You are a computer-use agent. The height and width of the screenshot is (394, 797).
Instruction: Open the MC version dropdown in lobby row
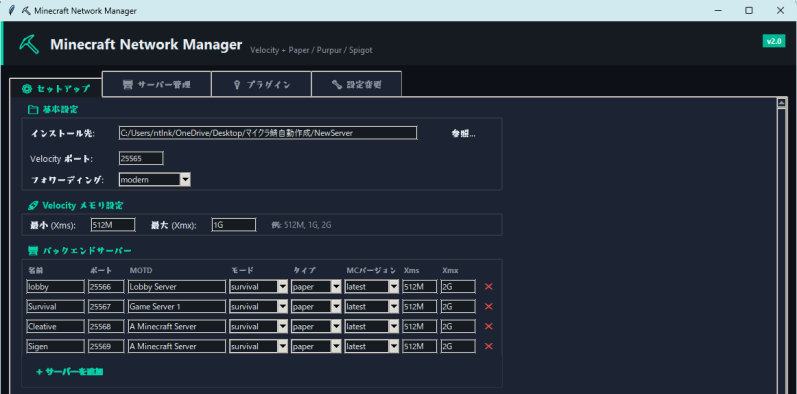(394, 287)
